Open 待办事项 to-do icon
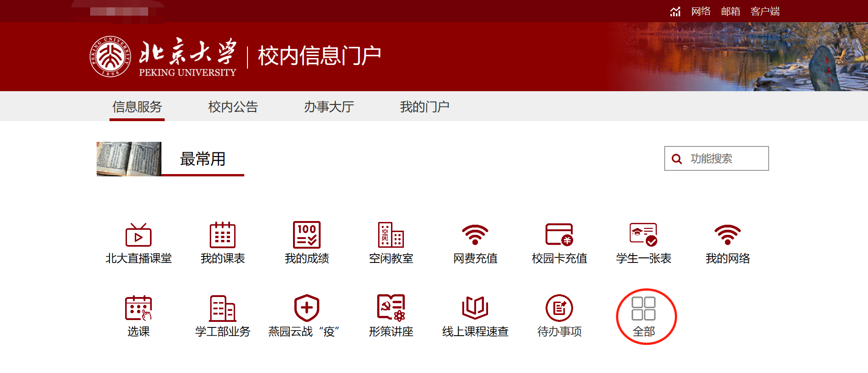The image size is (868, 373). 559,309
